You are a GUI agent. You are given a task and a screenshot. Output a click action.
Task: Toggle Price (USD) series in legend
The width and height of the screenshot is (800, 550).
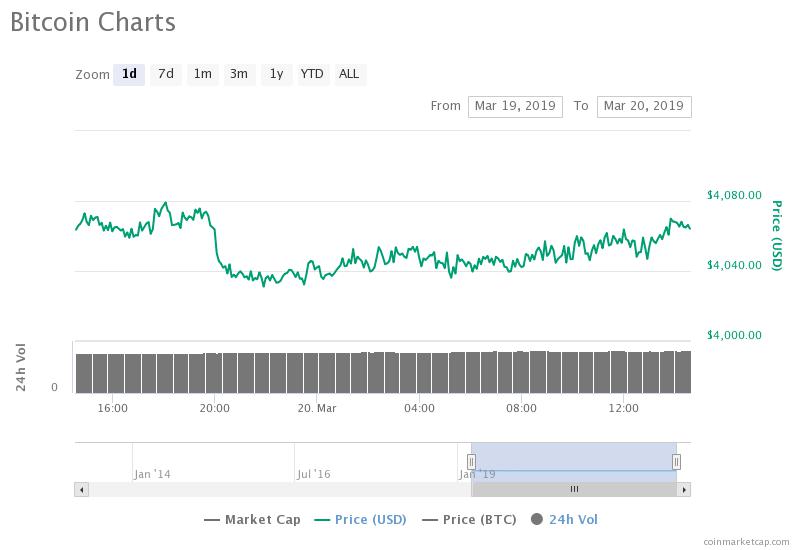click(x=360, y=519)
